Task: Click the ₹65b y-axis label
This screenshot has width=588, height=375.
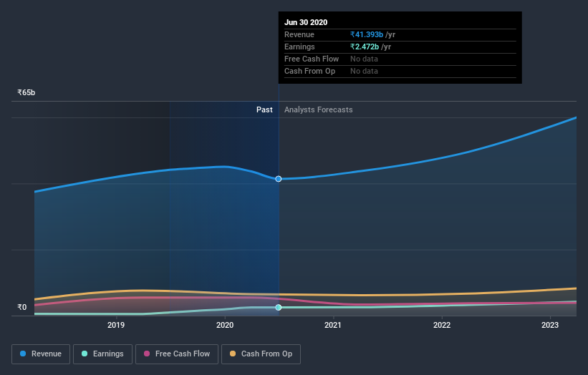Action: coord(26,92)
